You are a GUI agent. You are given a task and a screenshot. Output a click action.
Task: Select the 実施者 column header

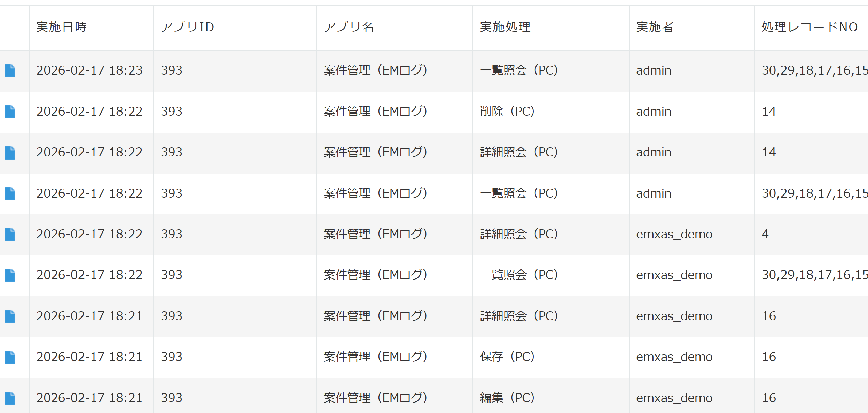click(x=655, y=27)
